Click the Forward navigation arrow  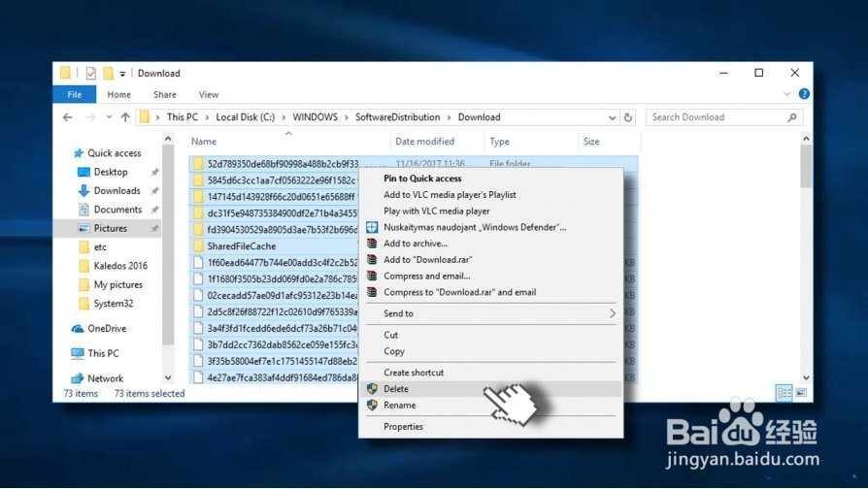click(90, 117)
